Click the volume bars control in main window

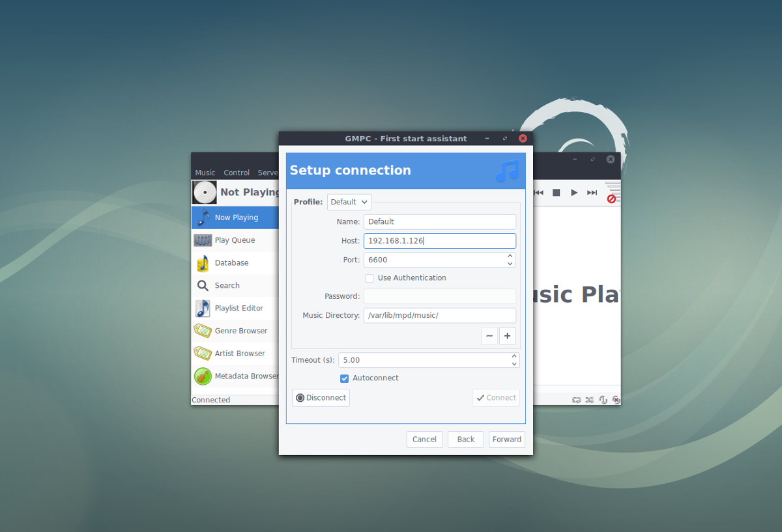click(x=613, y=192)
